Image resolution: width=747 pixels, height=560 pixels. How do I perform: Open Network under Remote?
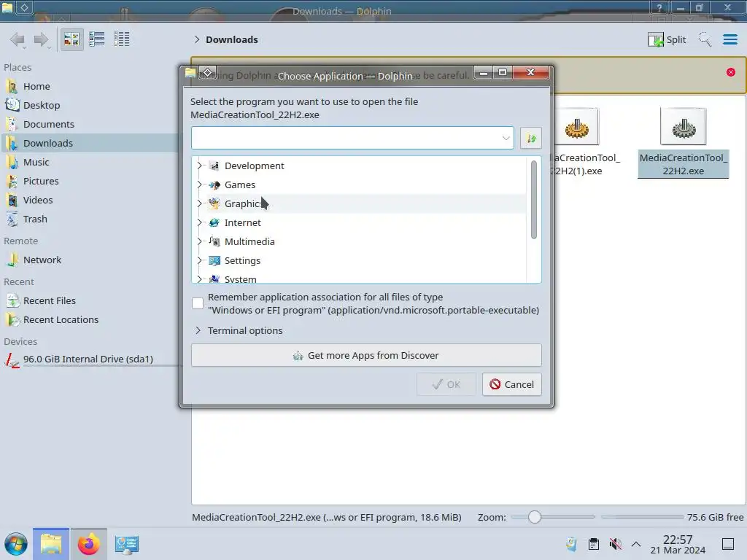pos(42,260)
